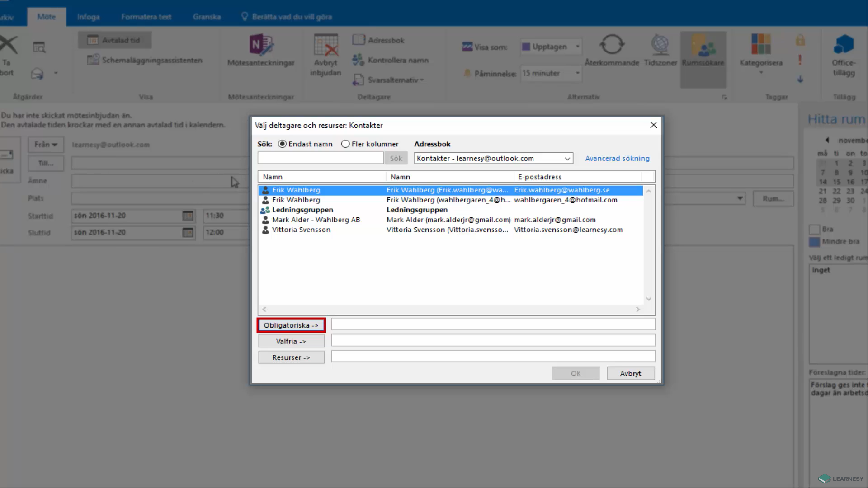Select the Ledningsgruppen contact group
868x488 pixels.
(x=451, y=210)
